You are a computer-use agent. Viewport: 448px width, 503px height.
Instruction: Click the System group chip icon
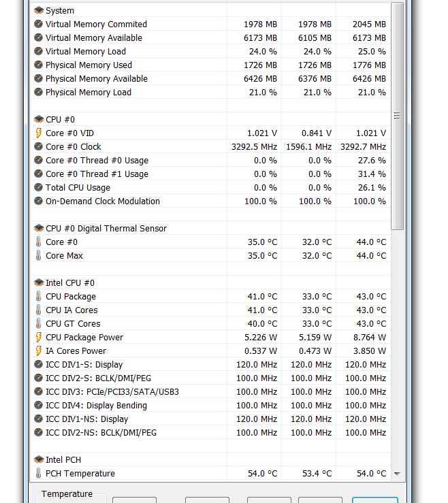(x=39, y=11)
